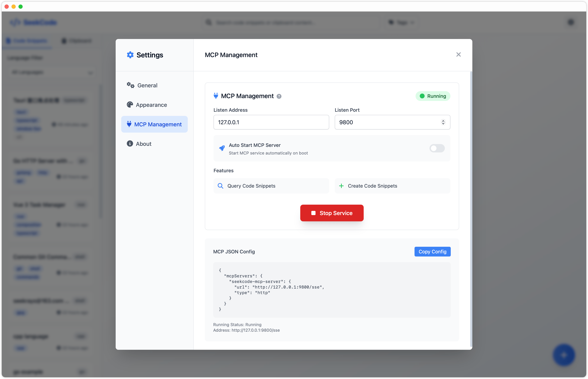Click the Settings gear icon in header

(x=130, y=55)
